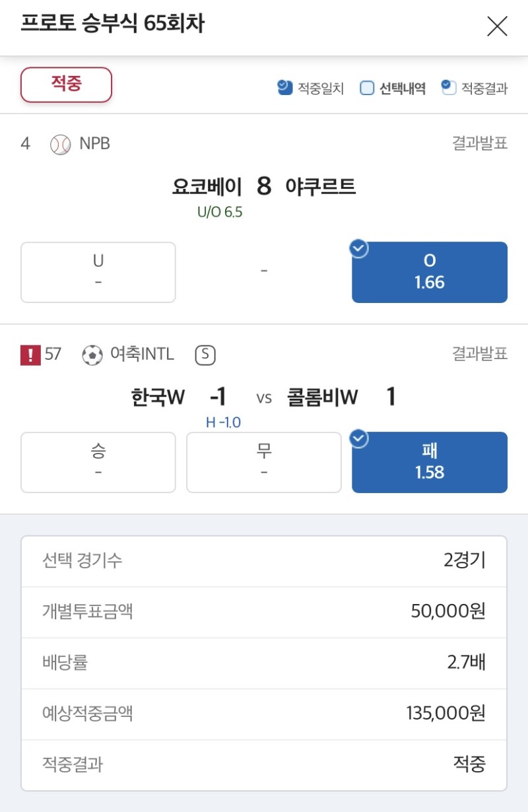Screen dimensions: 528x812
Task: Toggle the 적중결과 checkbox
Action: pyautogui.click(x=449, y=88)
